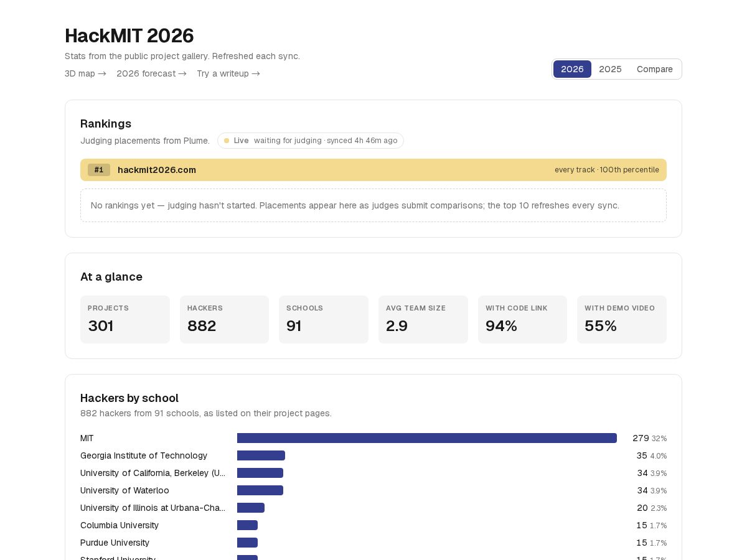Screen dimensions: 747x560
Task: Switch to the Compare tab
Action: tap(655, 69)
